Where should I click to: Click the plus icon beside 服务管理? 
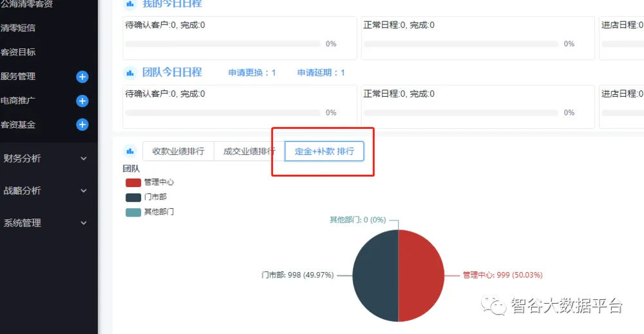(82, 77)
